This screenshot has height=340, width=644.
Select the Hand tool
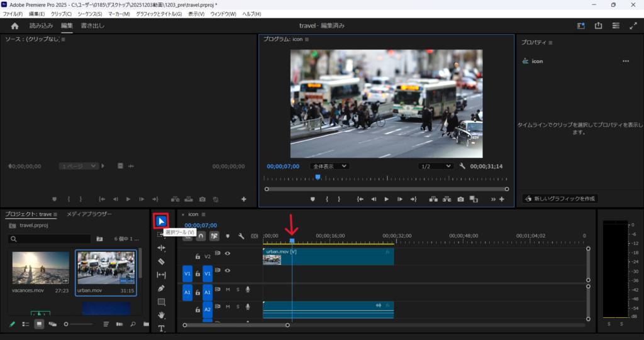click(162, 315)
